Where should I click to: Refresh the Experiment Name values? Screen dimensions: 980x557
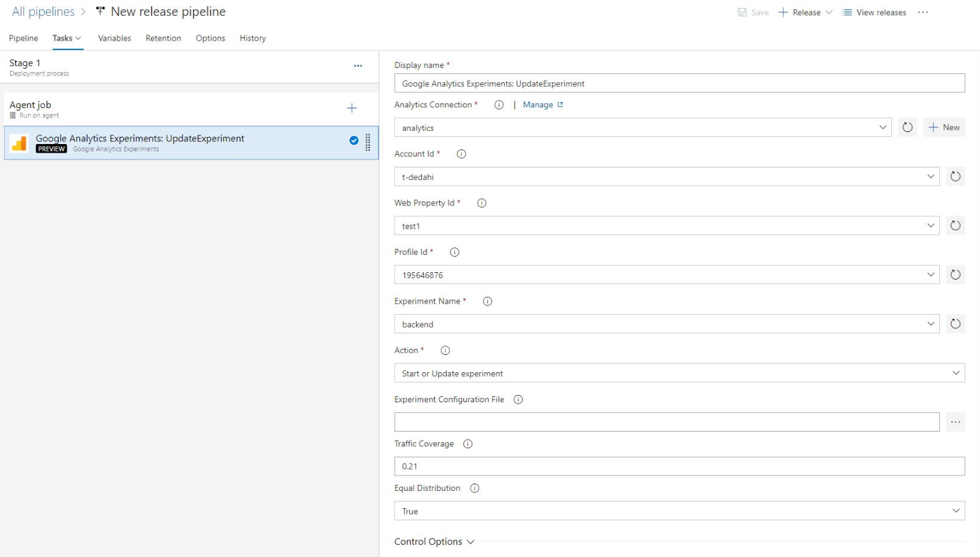pyautogui.click(x=955, y=324)
